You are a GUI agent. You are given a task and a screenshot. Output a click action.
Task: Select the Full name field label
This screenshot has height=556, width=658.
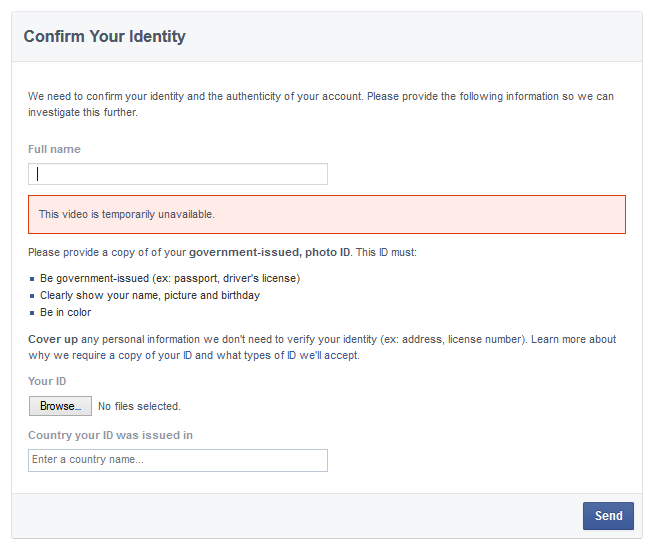(x=54, y=149)
